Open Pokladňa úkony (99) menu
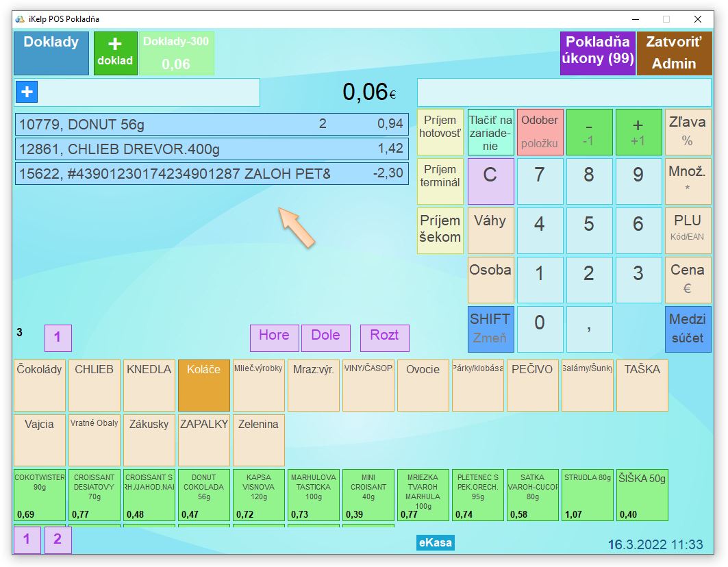This screenshot has width=728, height=567. click(x=597, y=53)
